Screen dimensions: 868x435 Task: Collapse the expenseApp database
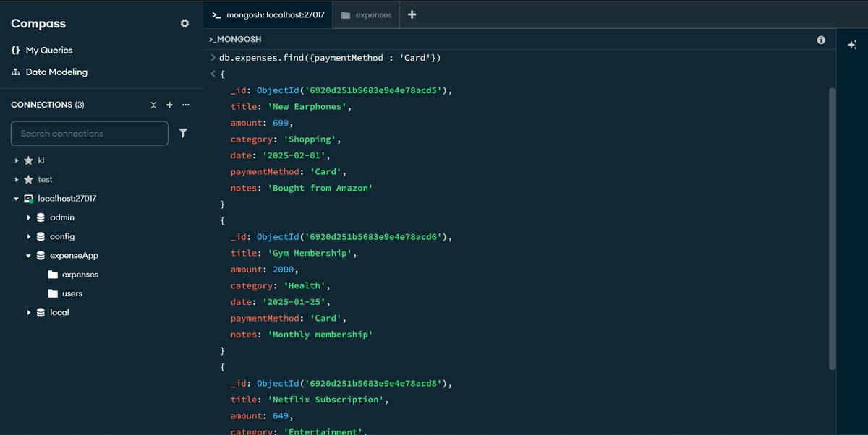tap(29, 255)
